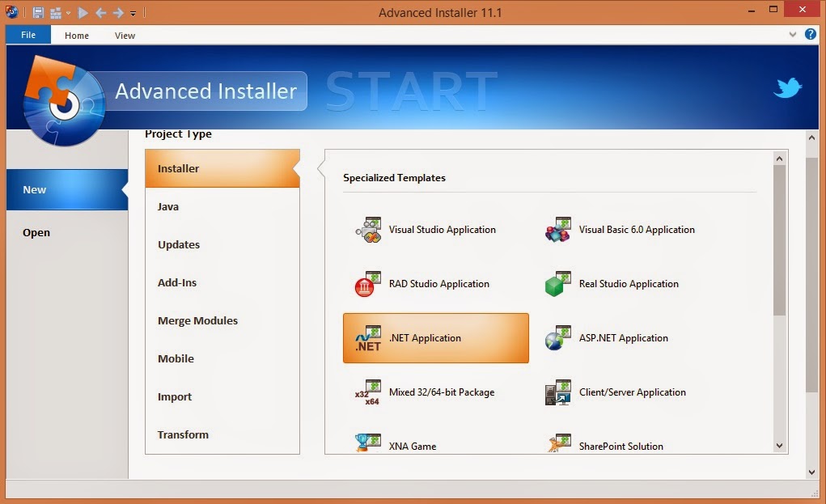
Task: Open the Twitter link on the start banner
Action: tap(787, 87)
